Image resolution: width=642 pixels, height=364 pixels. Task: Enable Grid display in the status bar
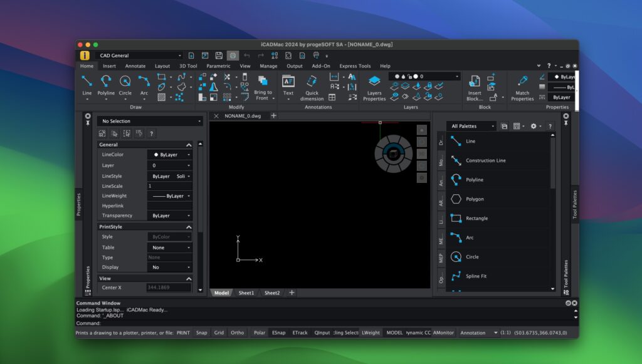[218, 333]
